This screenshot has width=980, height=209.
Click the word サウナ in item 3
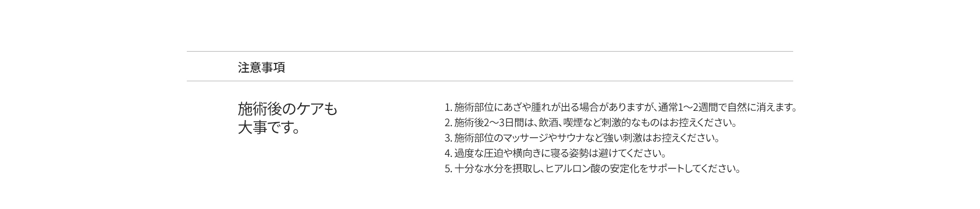[x=570, y=138]
